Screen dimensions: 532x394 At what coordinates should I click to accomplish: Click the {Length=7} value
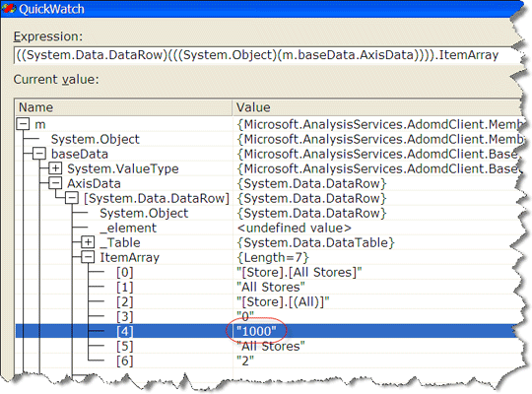pos(273,257)
